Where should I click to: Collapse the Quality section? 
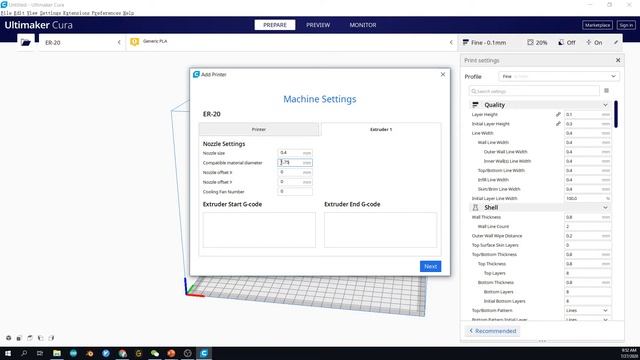pos(605,105)
